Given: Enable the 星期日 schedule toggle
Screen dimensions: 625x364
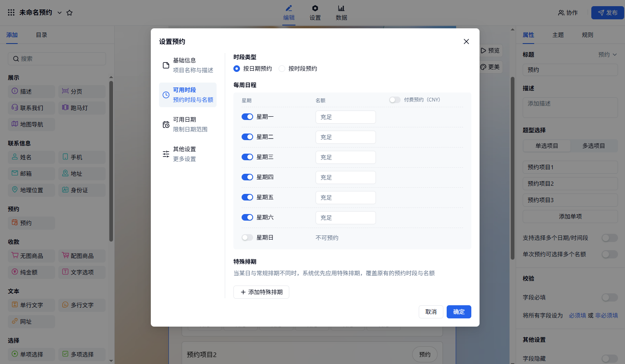Looking at the screenshot, I should tap(247, 237).
